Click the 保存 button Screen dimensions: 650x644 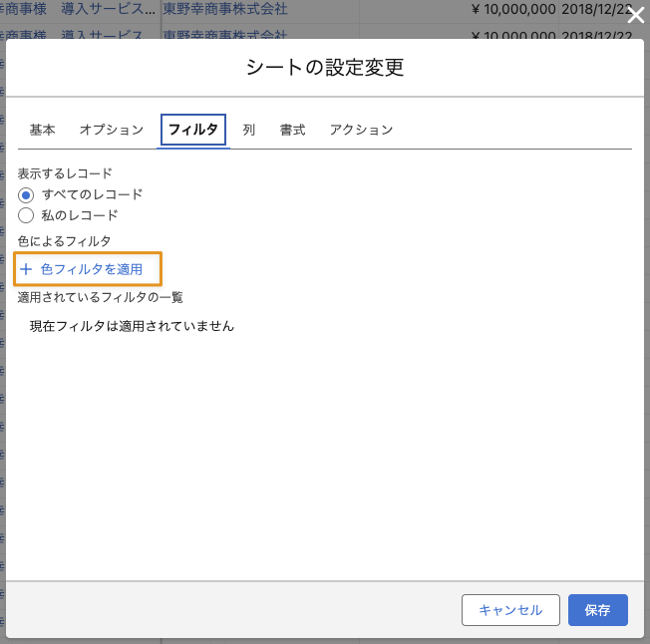coord(597,610)
